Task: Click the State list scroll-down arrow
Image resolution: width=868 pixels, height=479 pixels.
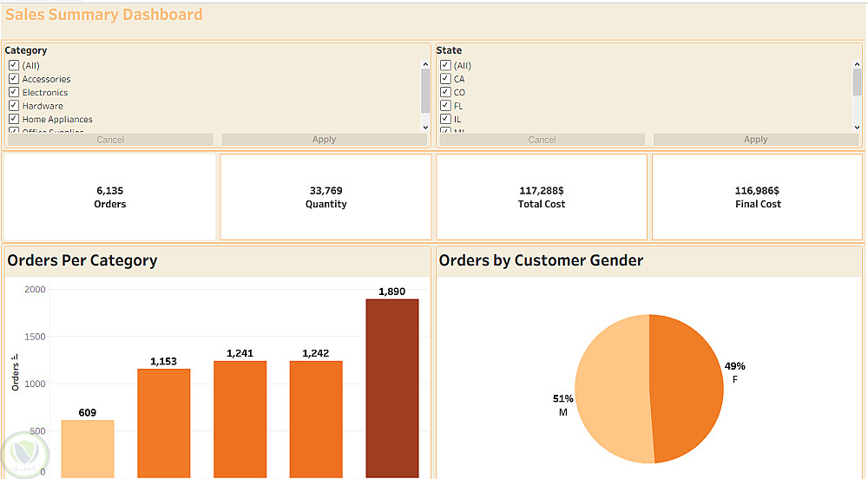Action: point(857,127)
